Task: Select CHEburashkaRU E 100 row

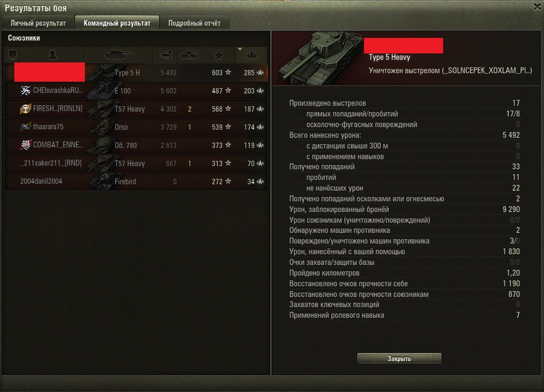Action: (136, 91)
